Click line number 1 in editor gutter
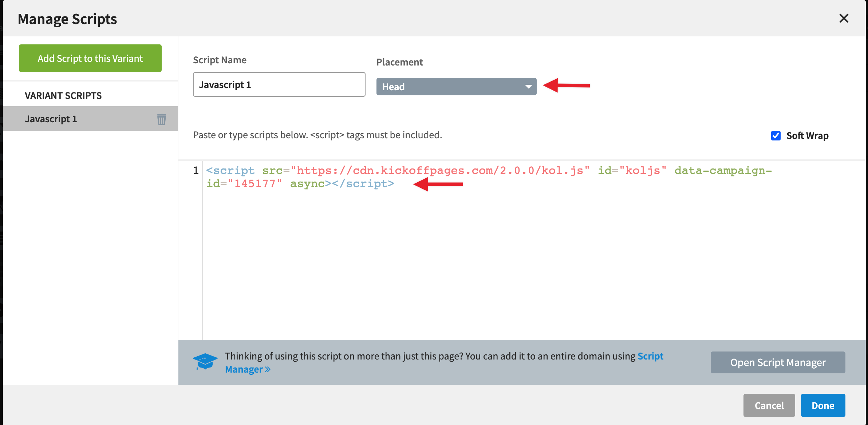This screenshot has width=868, height=425. pos(196,170)
